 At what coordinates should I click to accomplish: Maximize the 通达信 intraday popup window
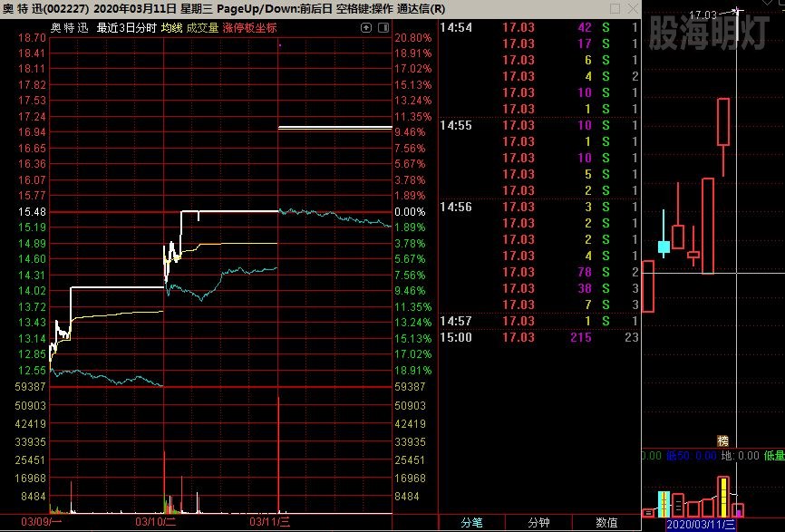(615, 8)
